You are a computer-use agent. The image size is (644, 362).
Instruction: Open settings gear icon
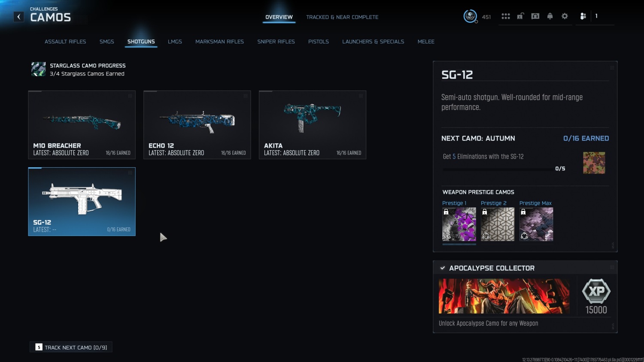click(x=565, y=16)
